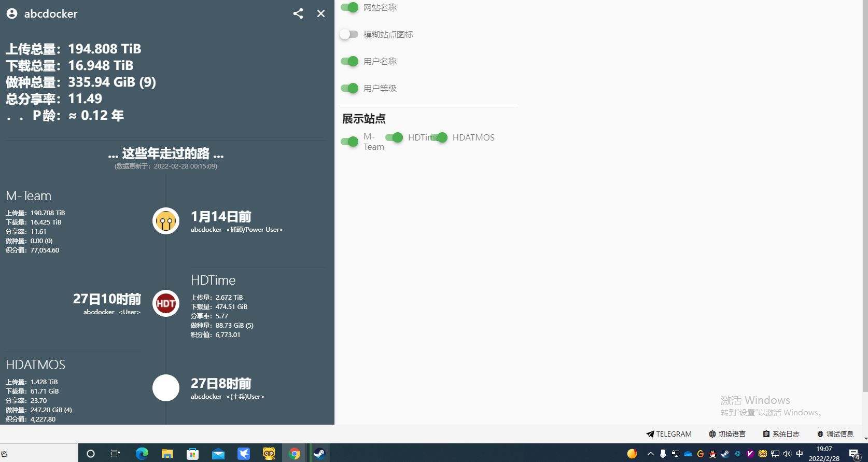Click the HDATMOS blank site icon
The image size is (868, 462).
tap(166, 388)
